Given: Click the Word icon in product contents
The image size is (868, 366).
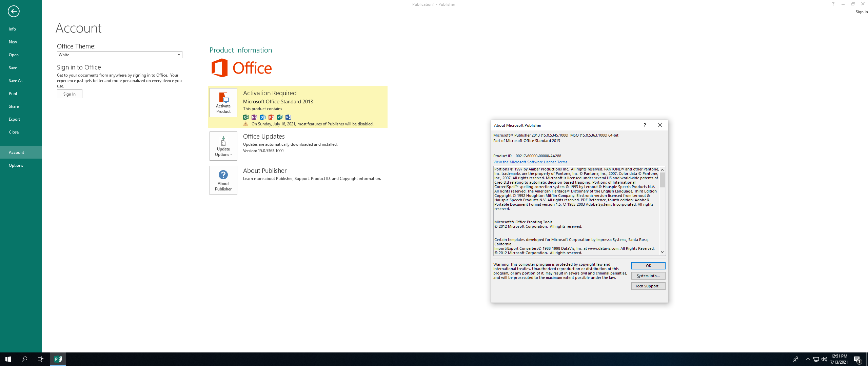Looking at the screenshot, I should click(288, 117).
